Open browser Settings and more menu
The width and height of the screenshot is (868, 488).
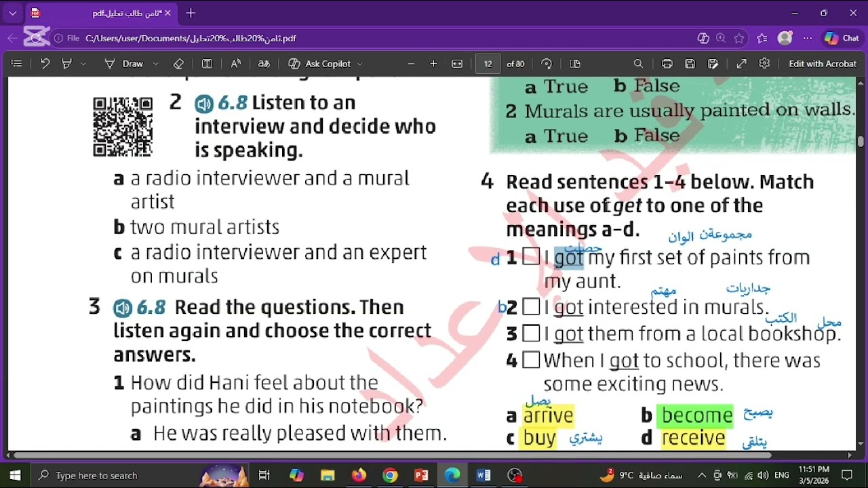click(x=807, y=39)
